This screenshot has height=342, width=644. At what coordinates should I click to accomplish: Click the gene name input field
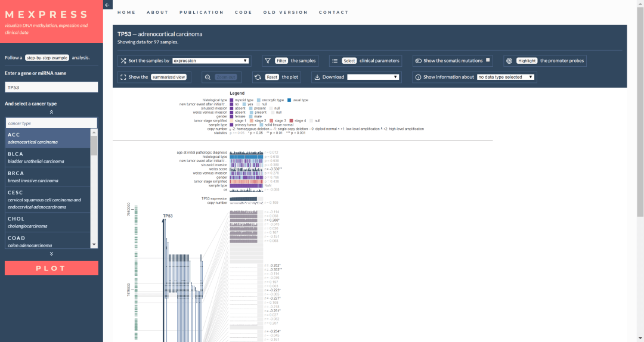coord(51,87)
